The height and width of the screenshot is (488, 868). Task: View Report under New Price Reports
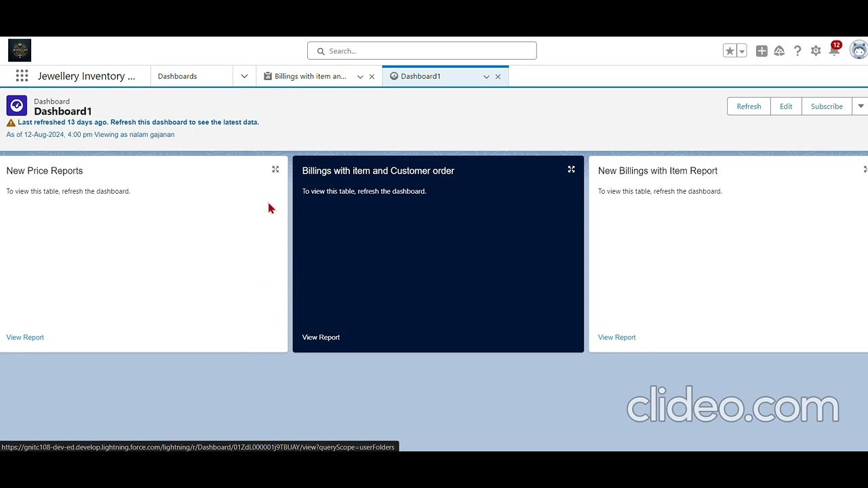coord(25,338)
